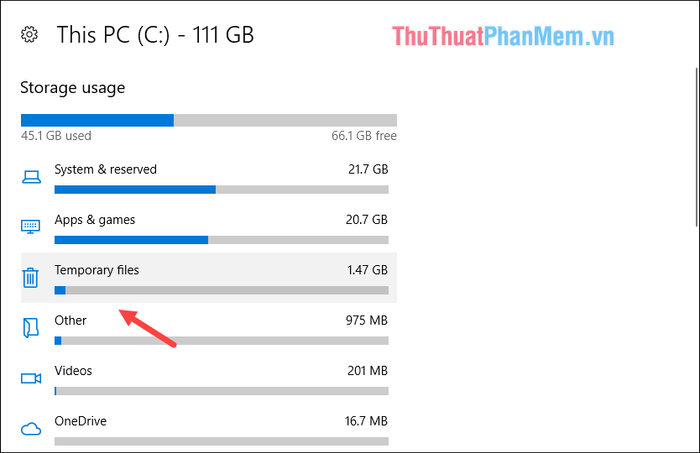Click the vertical scrollbar on right edge

[x=697, y=147]
